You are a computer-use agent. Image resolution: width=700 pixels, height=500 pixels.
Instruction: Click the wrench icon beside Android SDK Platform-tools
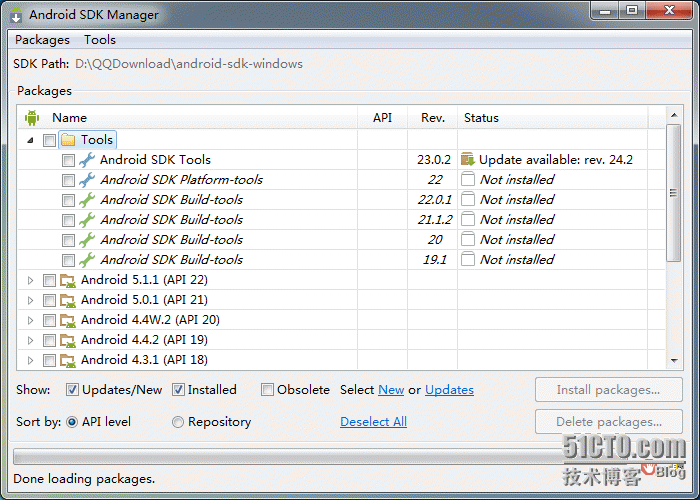(87, 180)
